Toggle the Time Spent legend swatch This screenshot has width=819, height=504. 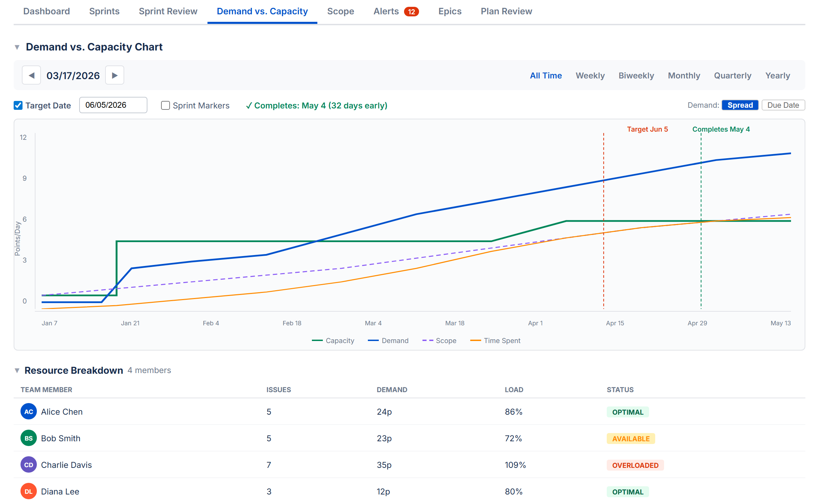475,341
